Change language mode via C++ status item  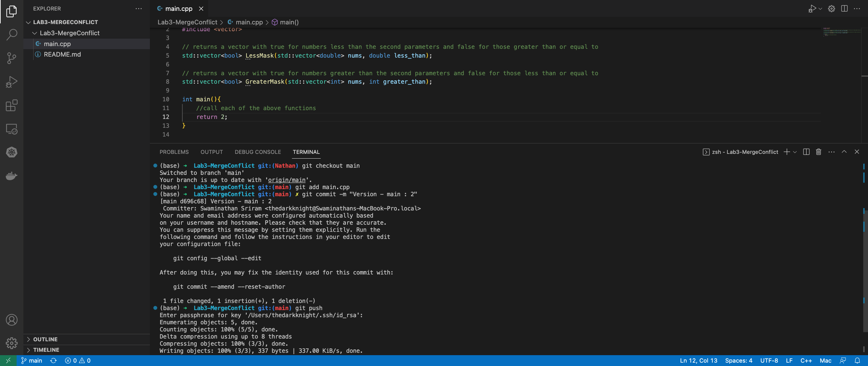click(x=806, y=361)
